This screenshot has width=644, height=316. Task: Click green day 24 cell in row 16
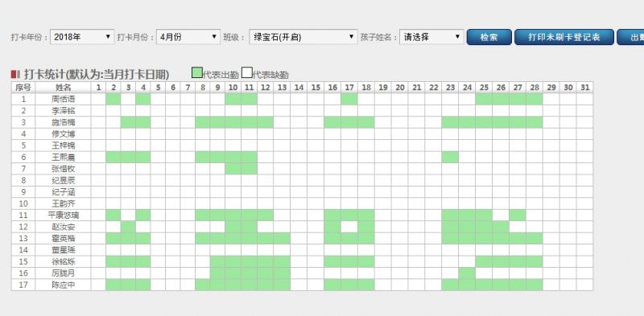[x=467, y=273]
